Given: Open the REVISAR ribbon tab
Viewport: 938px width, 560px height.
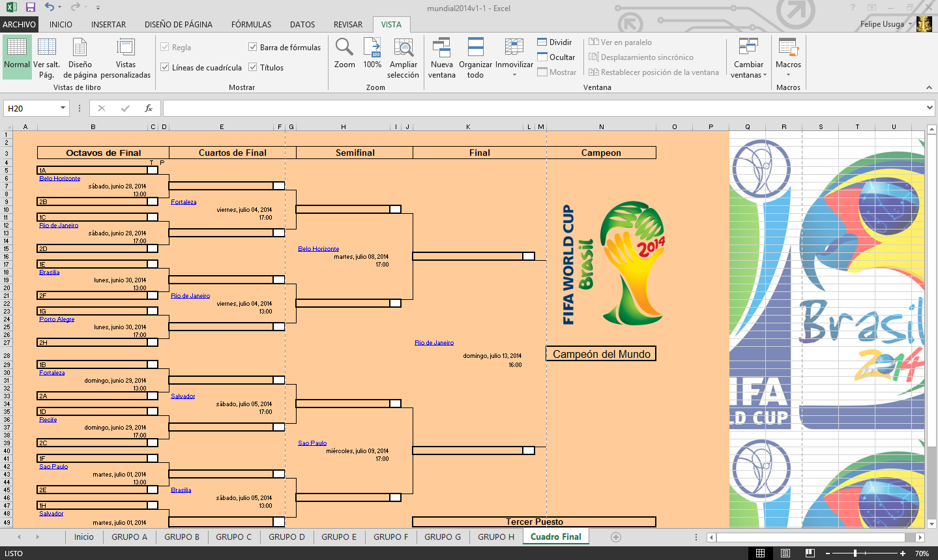Looking at the screenshot, I should point(348,24).
